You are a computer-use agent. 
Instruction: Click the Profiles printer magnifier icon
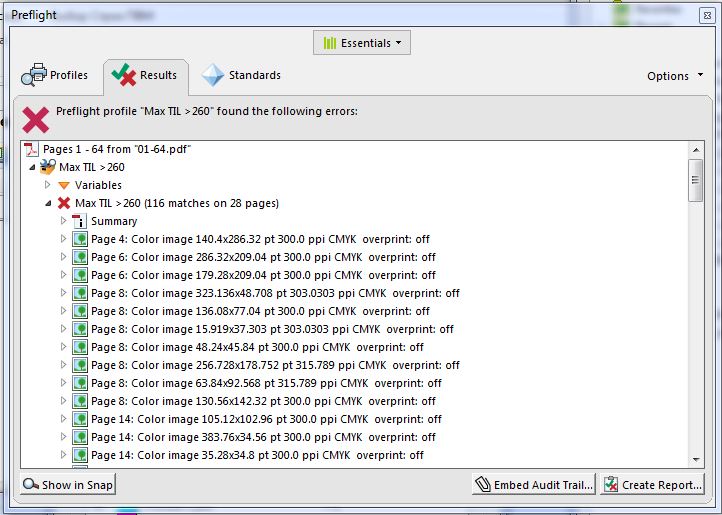point(34,75)
